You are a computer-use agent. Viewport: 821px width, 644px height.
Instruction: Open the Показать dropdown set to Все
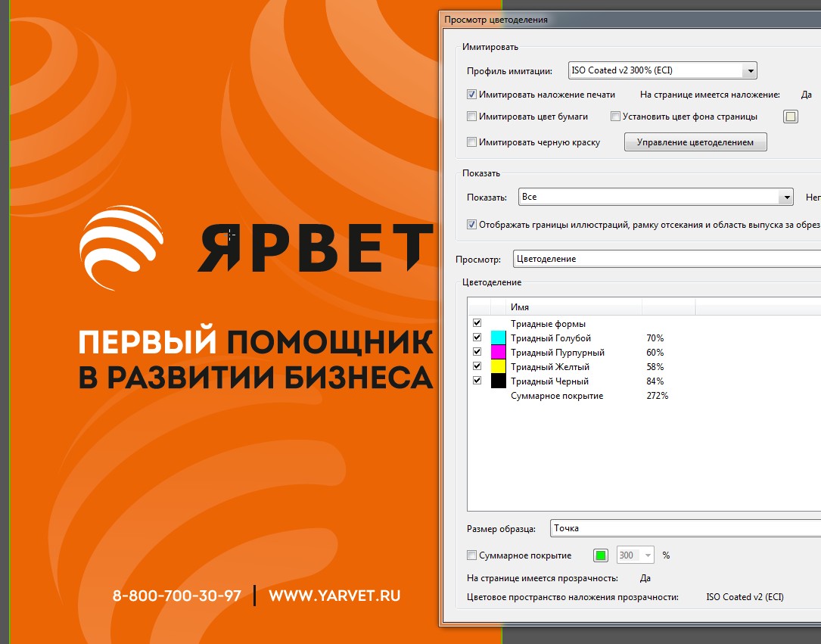click(655, 197)
